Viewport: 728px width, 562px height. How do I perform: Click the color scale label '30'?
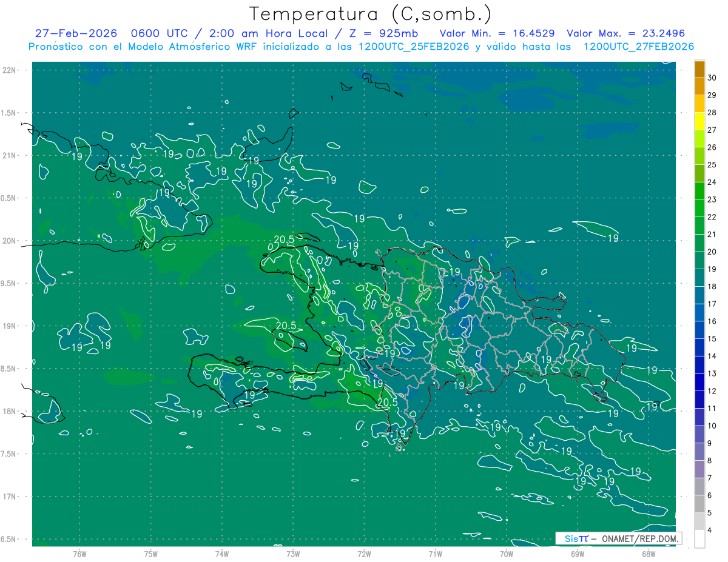(713, 78)
